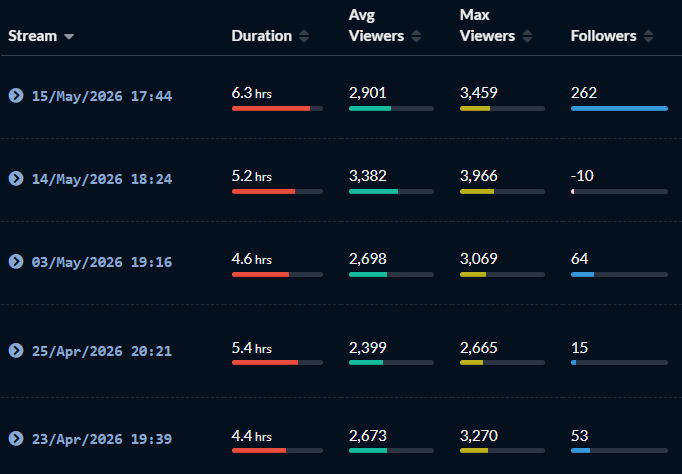Expand the 25/Apr/2026 20:21 stream row arrow
This screenshot has height=474, width=682.
16,350
